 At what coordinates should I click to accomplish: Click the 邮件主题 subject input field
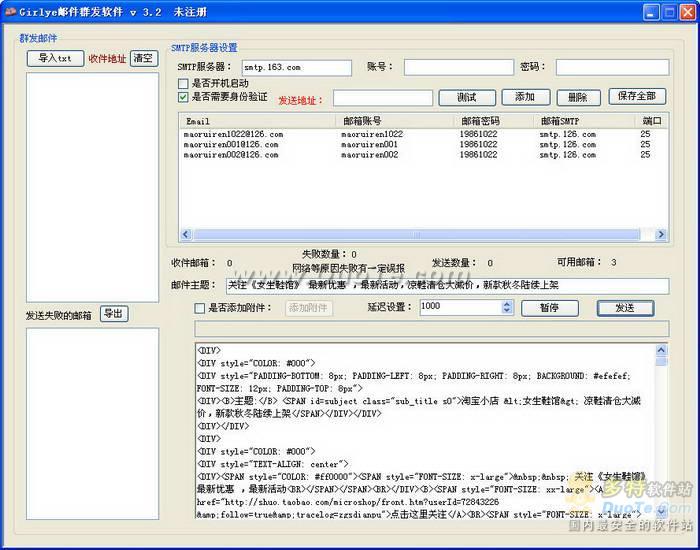[x=447, y=286]
